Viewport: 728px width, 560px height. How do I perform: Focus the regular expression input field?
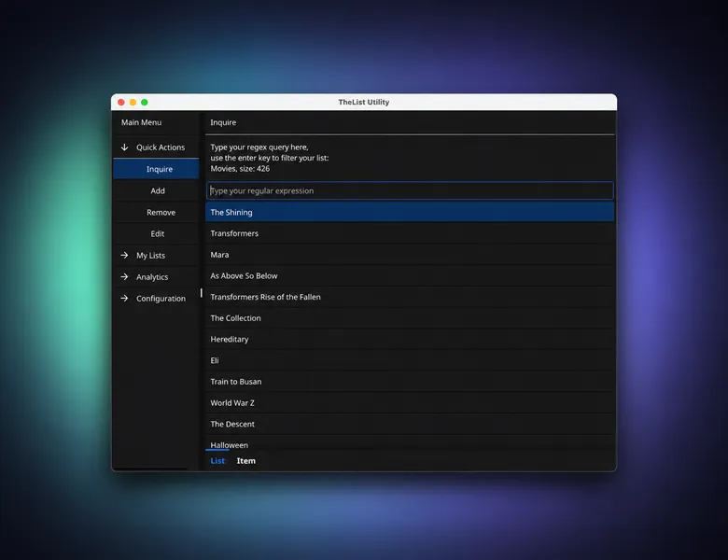point(410,190)
